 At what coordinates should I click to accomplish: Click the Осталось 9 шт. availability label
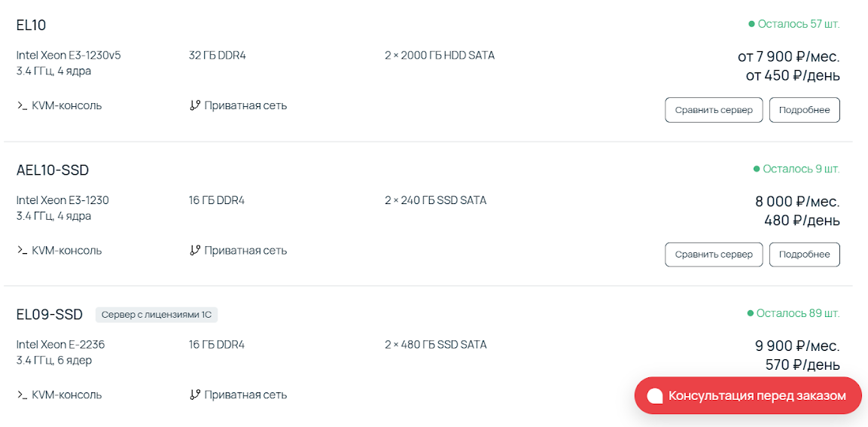click(x=801, y=169)
